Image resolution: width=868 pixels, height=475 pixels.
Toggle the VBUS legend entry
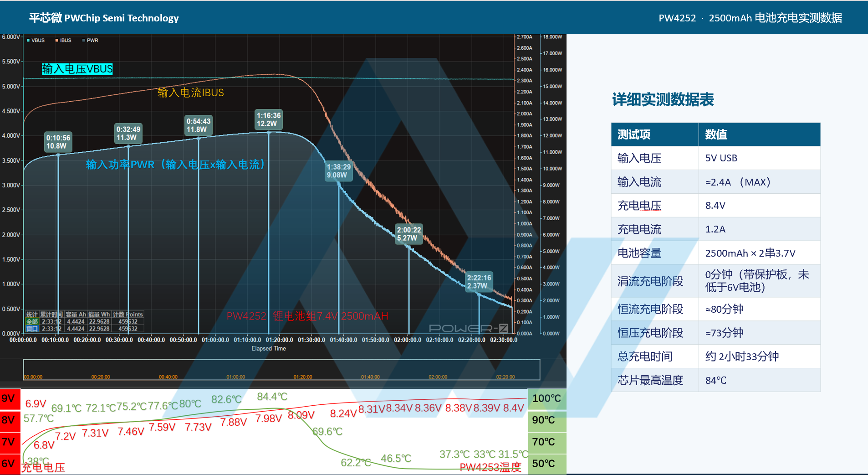click(36, 40)
